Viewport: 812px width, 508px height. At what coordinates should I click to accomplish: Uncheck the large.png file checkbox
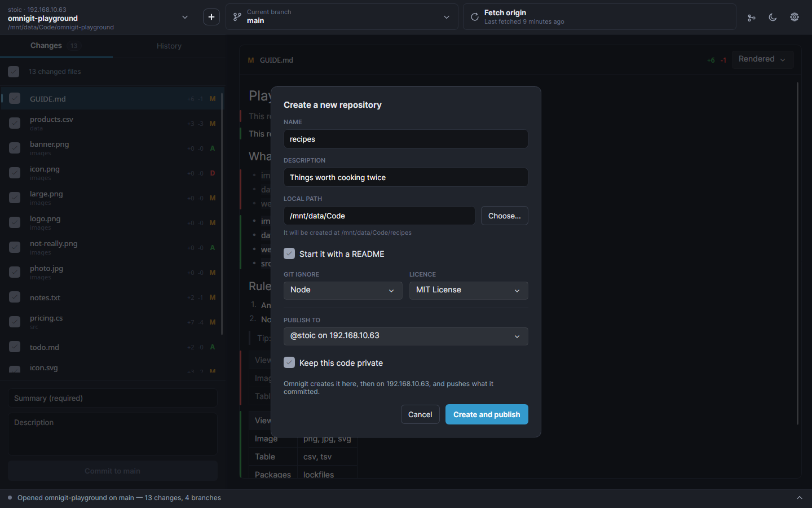click(x=15, y=198)
